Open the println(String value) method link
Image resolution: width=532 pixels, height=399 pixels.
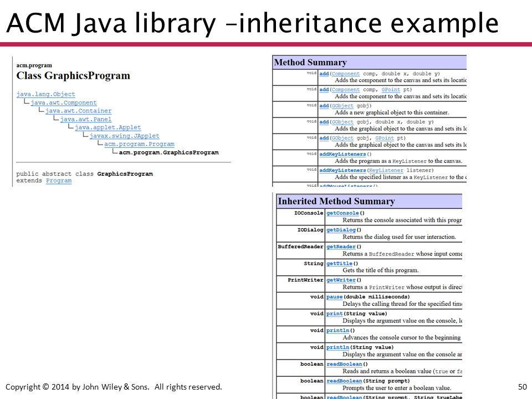(x=337, y=347)
